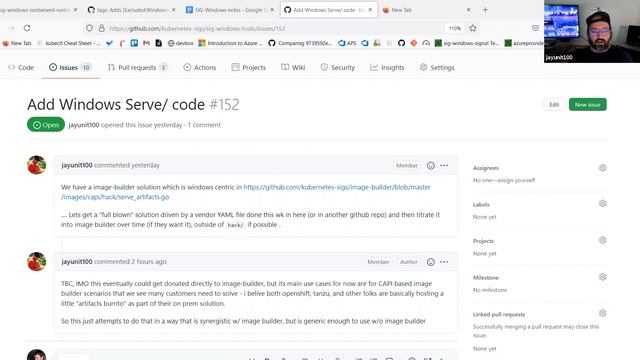640x360 pixels.
Task: Open the Gmail bookmark icon
Action: click(x=146, y=43)
